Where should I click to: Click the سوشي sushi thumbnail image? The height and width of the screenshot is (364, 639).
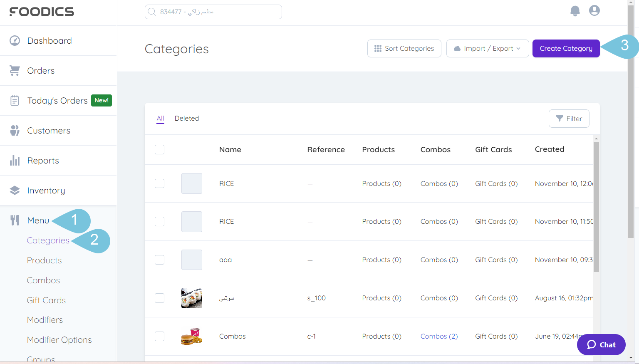pyautogui.click(x=191, y=298)
